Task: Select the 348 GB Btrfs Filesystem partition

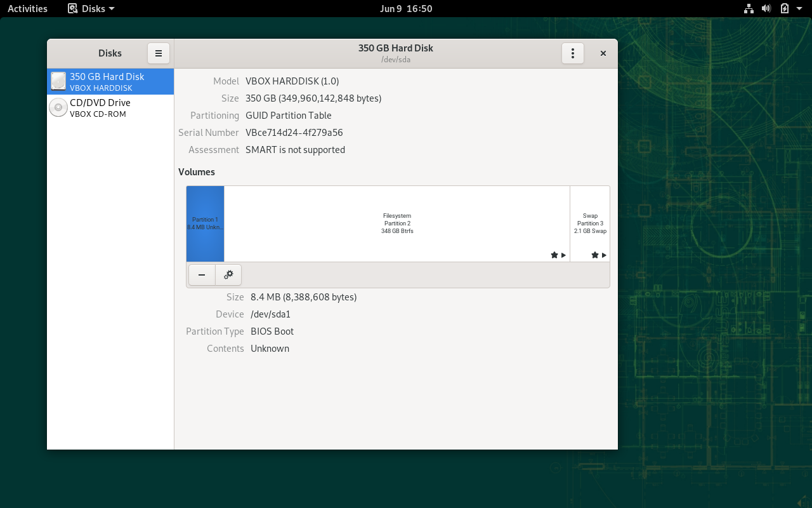Action: tap(397, 224)
